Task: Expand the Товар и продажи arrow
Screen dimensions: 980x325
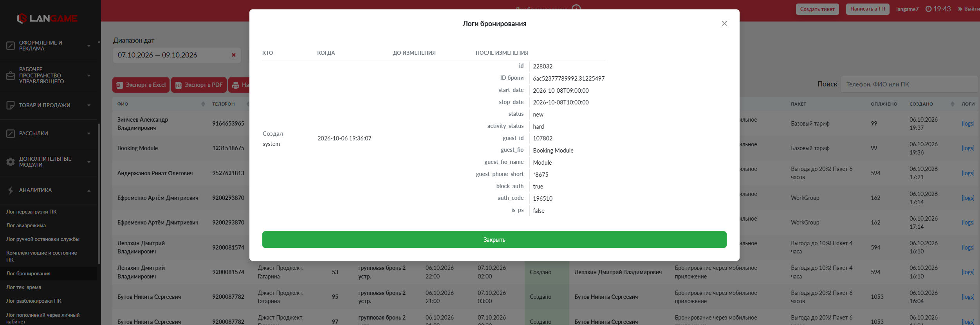Action: [x=89, y=105]
